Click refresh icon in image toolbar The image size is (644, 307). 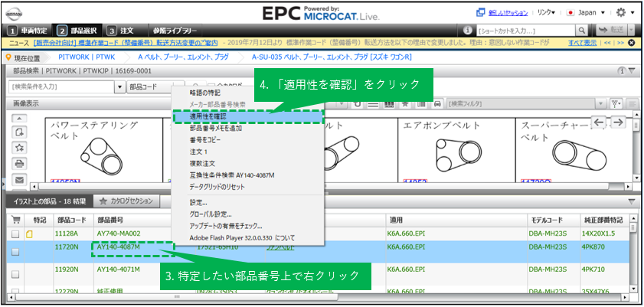(x=358, y=104)
